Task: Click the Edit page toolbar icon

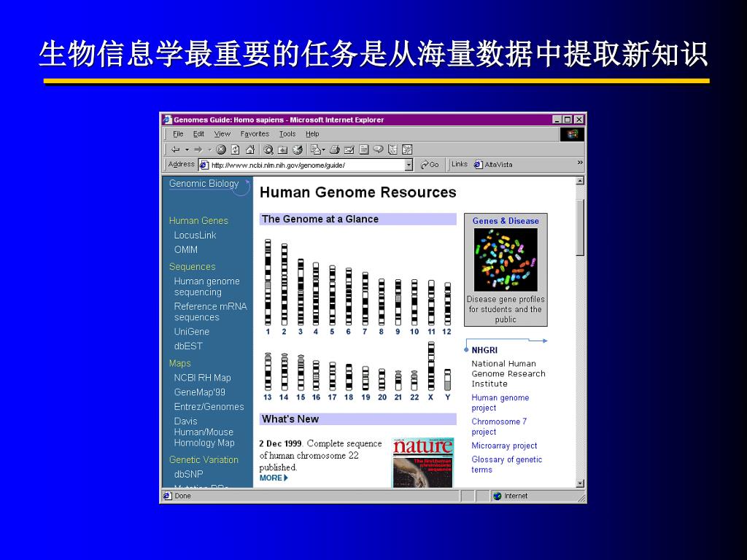Action: tap(349, 149)
